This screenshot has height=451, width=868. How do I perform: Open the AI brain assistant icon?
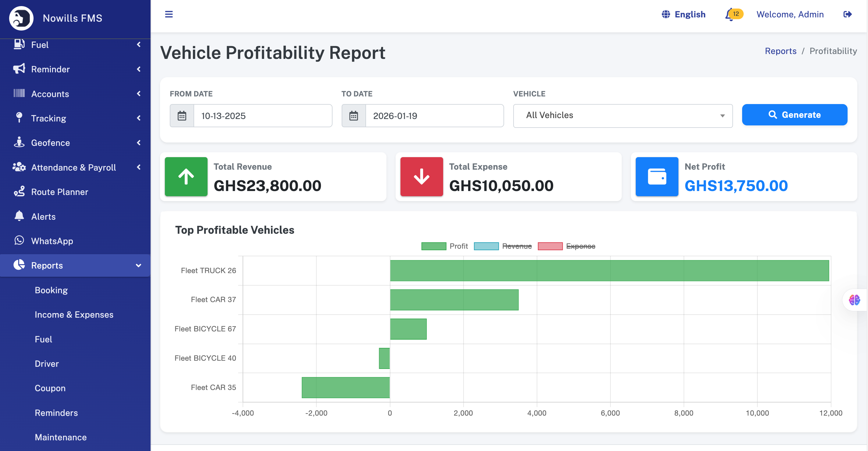[x=854, y=300]
